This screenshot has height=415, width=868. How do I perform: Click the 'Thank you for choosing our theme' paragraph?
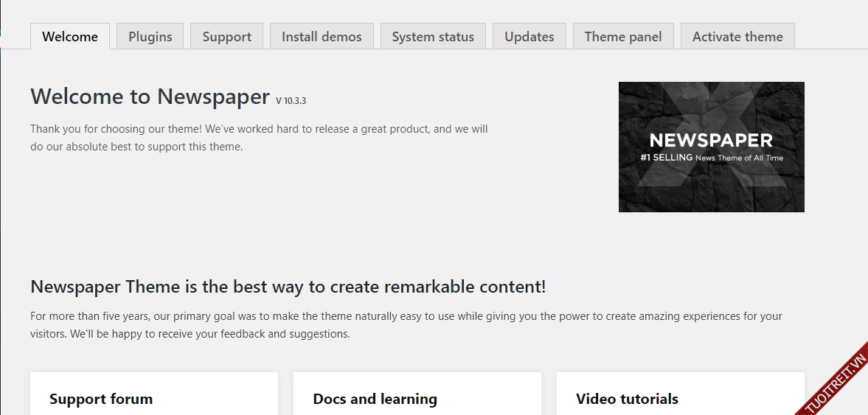pyautogui.click(x=258, y=138)
